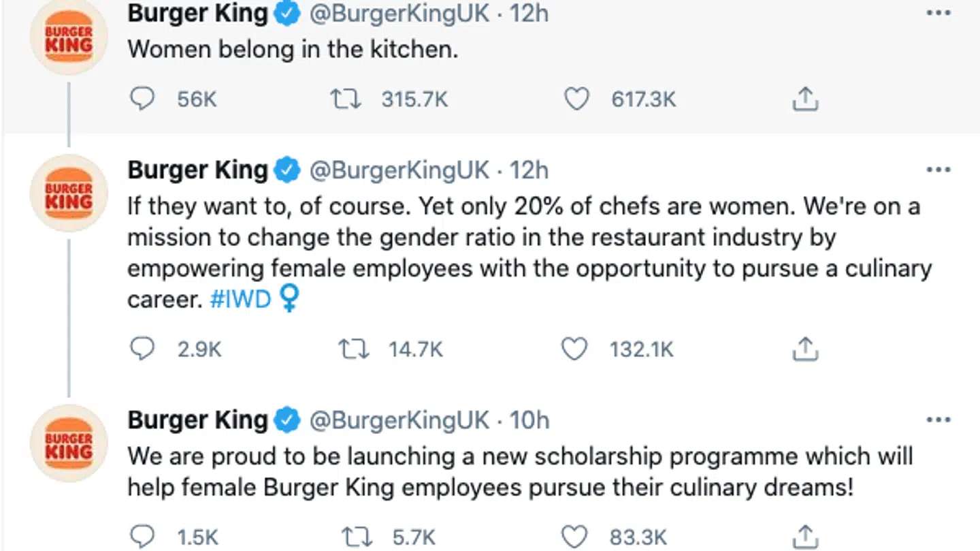Open the Burger King avatar on first tweet
The height and width of the screenshot is (551, 980).
(x=69, y=38)
